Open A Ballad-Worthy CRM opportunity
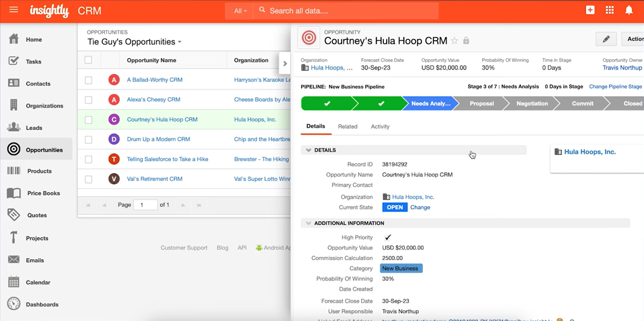644x321 pixels. 155,80
